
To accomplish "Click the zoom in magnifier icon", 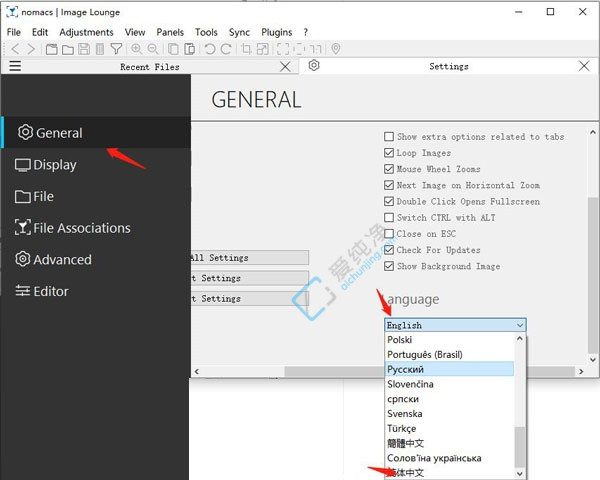I will tap(137, 49).
